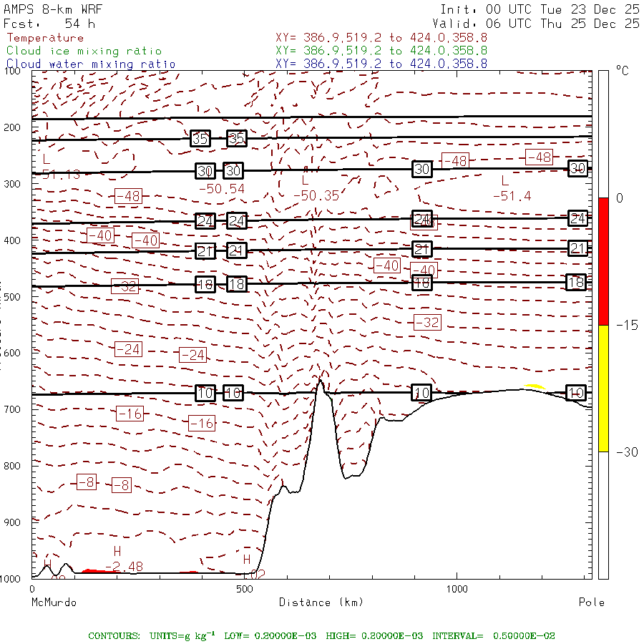Click the red segment of the colorbar
Image resolution: width=644 pixels, height=644 pixels.
click(603, 261)
